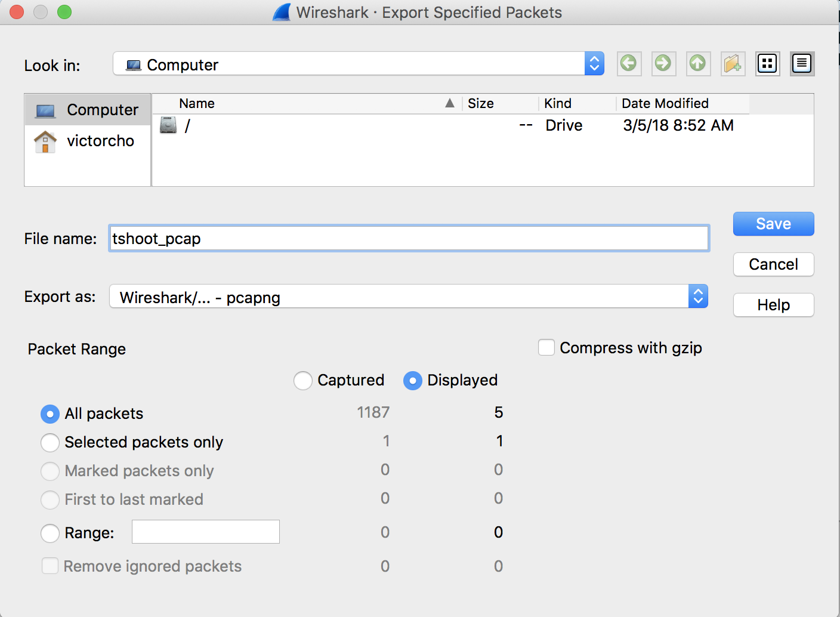
Task: Switch to icon grid view mode
Action: tap(767, 63)
